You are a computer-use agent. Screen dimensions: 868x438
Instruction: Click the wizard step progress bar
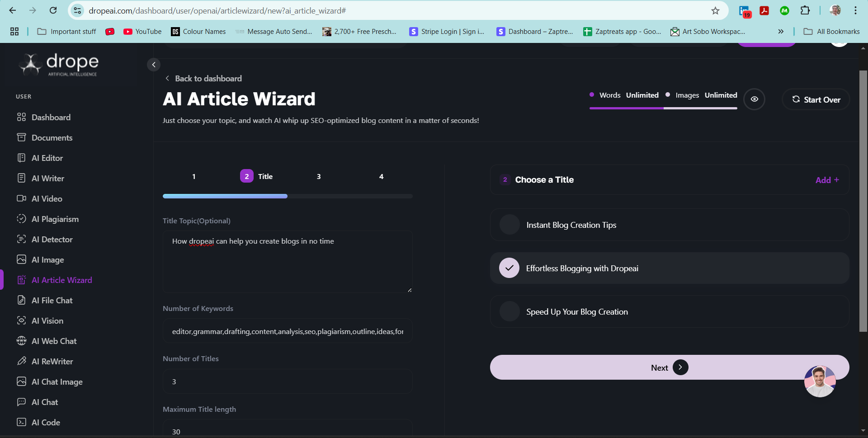[288, 196]
